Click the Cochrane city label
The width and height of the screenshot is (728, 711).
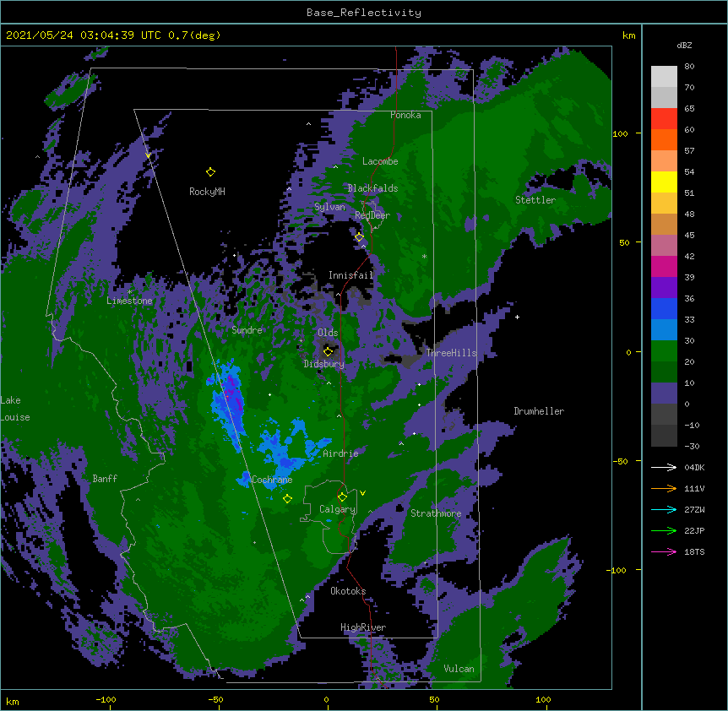[x=272, y=480]
